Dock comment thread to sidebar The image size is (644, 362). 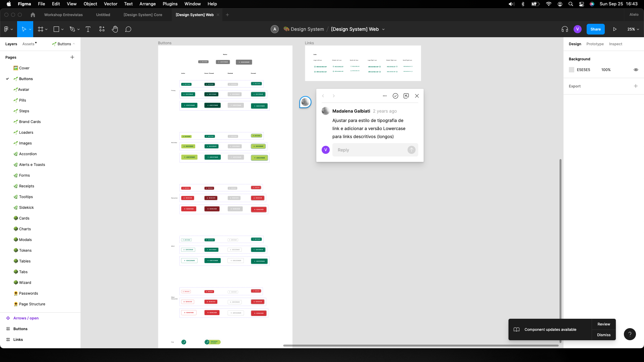pyautogui.click(x=406, y=96)
